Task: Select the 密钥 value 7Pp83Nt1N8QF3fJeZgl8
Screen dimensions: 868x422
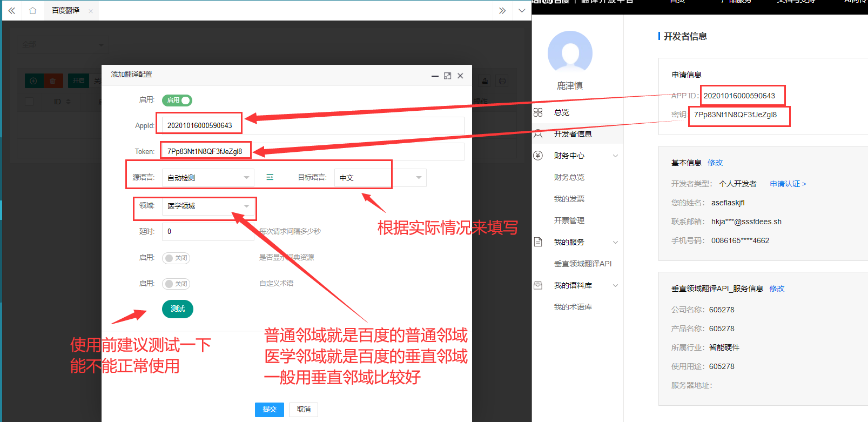Action: pos(735,115)
